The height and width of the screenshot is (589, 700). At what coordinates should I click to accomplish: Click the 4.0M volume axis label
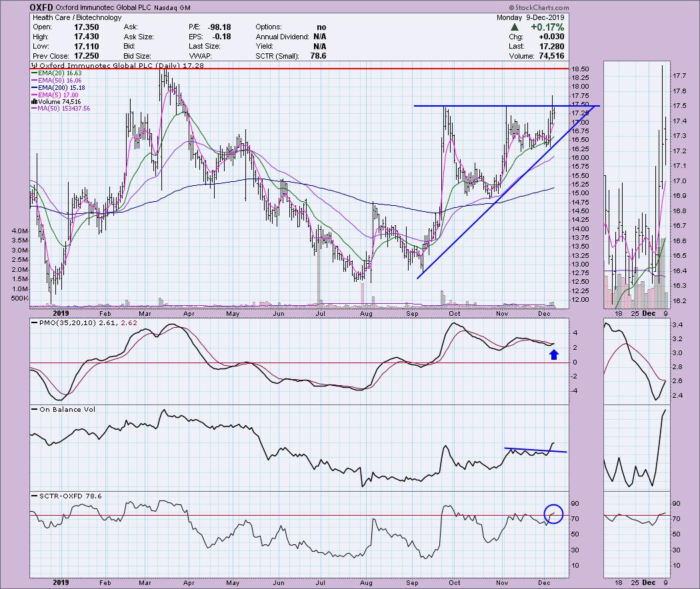[20, 231]
